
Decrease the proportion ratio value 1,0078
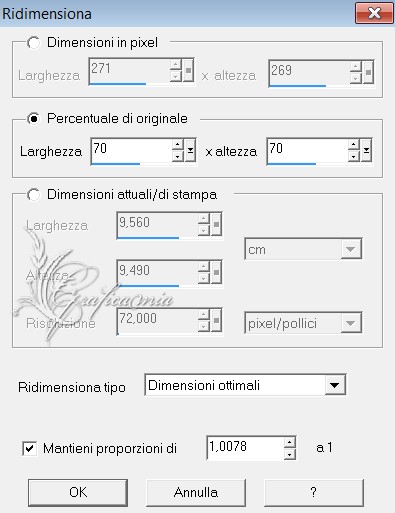pyautogui.click(x=290, y=454)
